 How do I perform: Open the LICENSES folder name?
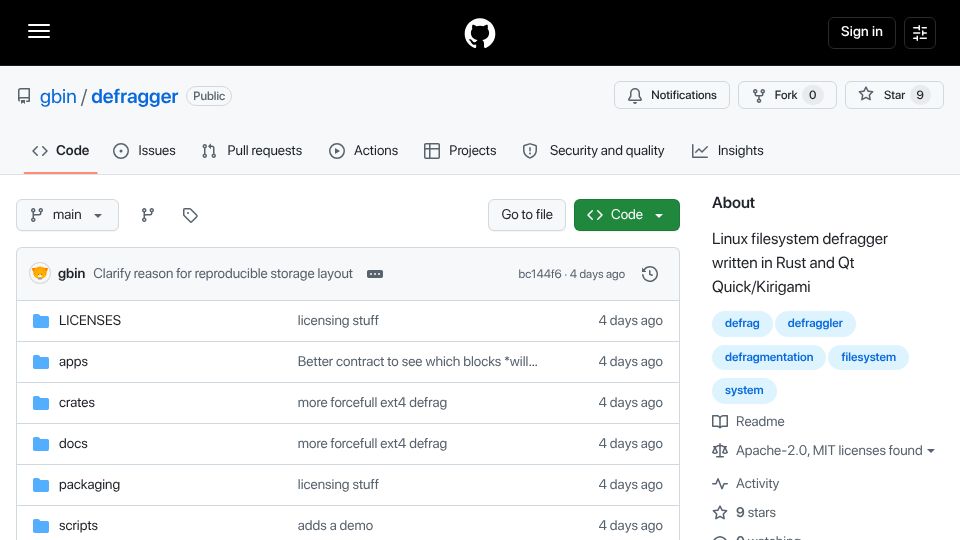(90, 321)
